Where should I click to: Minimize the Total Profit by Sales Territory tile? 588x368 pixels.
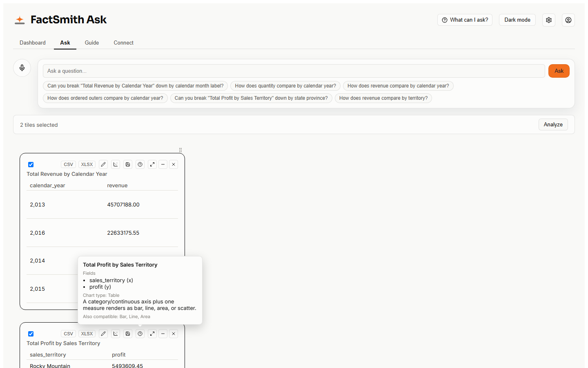coord(163,334)
